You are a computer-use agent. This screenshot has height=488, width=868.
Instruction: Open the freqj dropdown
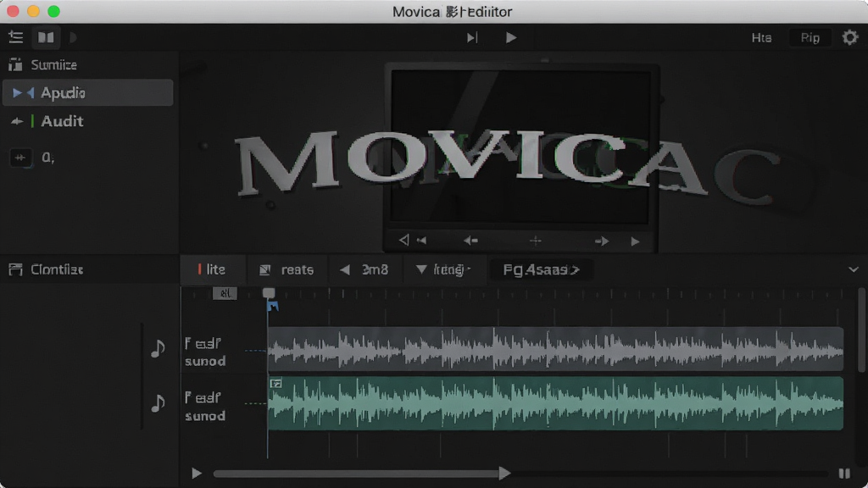[x=444, y=270]
